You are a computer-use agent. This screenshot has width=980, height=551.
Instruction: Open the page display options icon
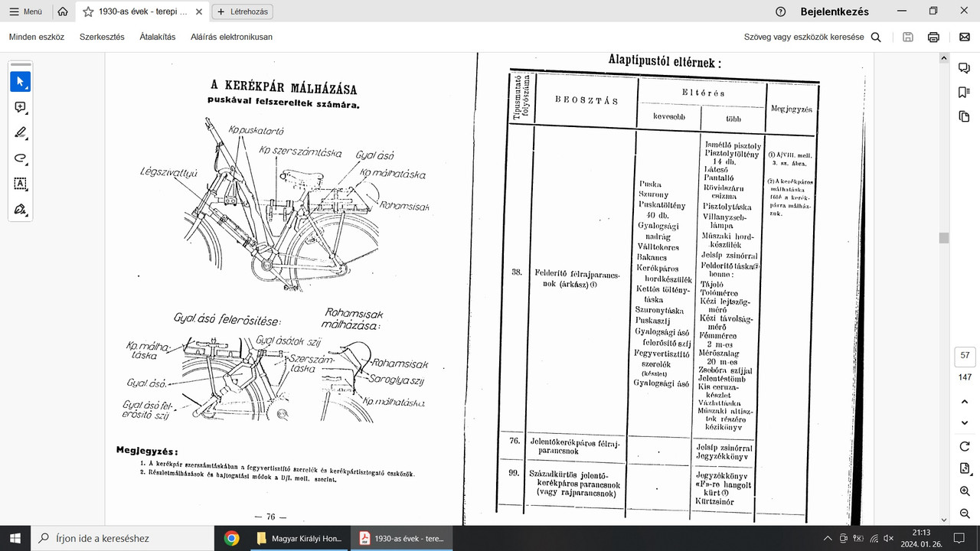click(965, 468)
